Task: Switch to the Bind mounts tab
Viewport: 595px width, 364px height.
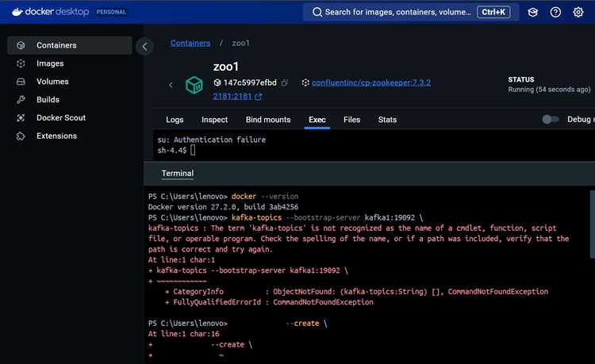Action: [268, 120]
